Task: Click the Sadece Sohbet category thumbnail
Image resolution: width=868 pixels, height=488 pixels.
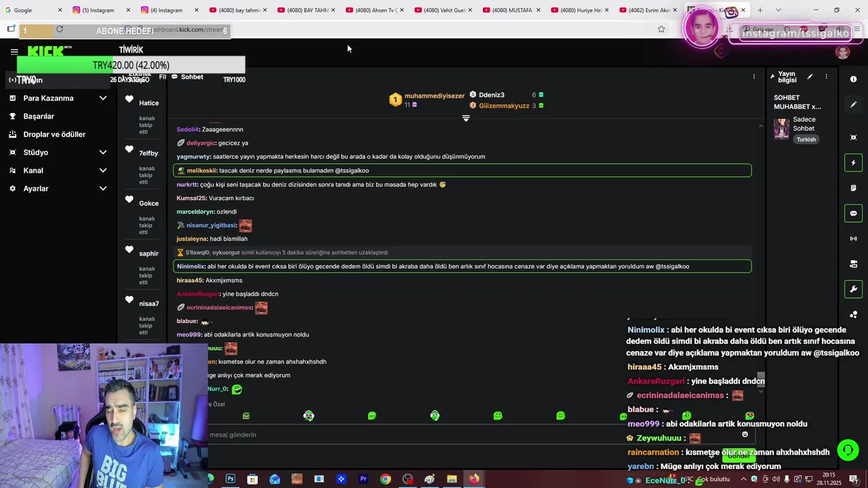Action: pyautogui.click(x=782, y=128)
